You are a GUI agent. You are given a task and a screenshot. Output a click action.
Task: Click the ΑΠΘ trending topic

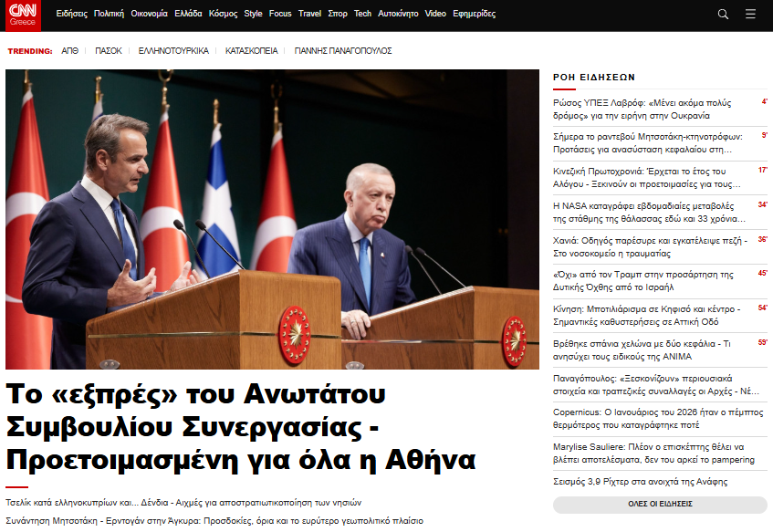pos(69,51)
